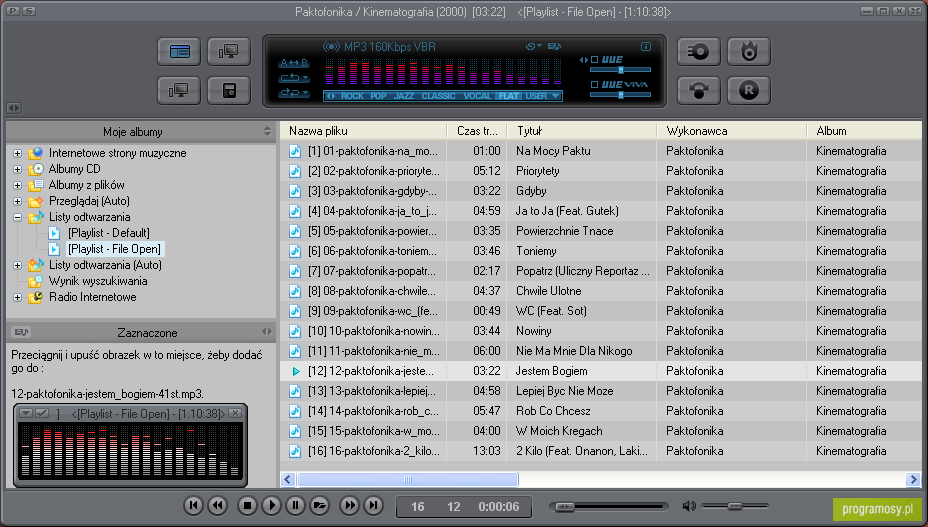Toggle A-B repeat section
Viewport: 928px width, 527px height.
point(294,63)
